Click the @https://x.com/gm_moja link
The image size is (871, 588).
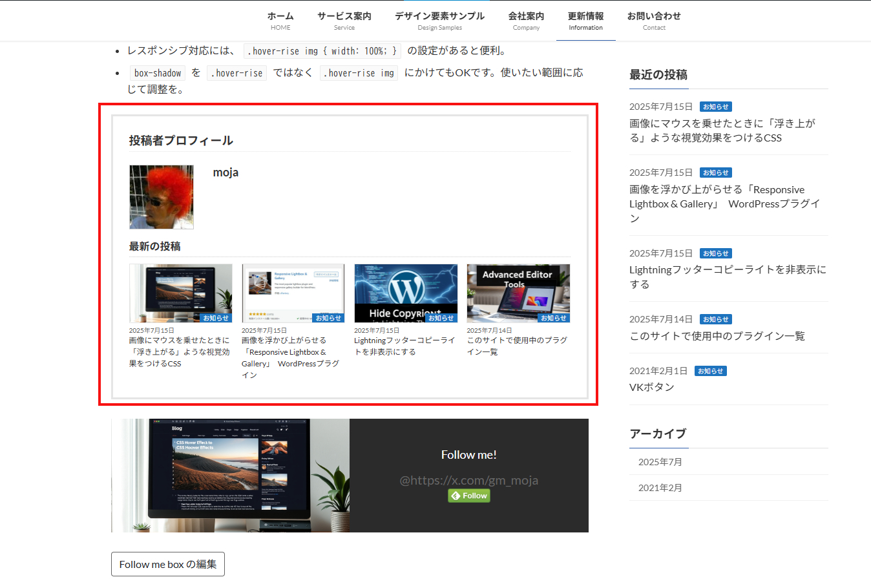coord(469,480)
